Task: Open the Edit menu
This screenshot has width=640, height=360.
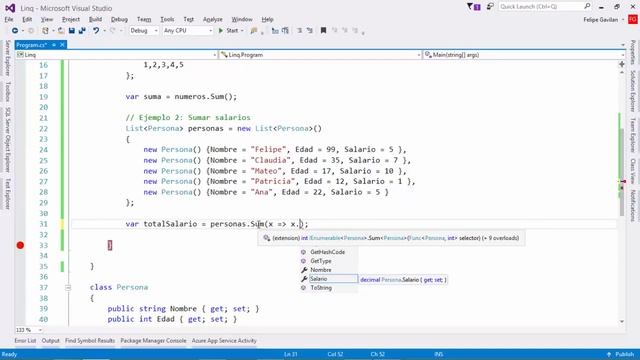Action: (27, 19)
